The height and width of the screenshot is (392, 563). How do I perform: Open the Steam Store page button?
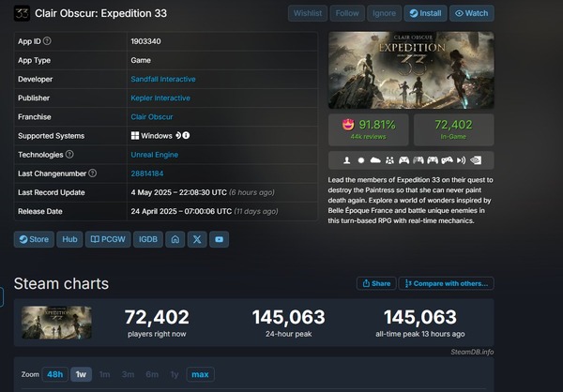pos(34,239)
